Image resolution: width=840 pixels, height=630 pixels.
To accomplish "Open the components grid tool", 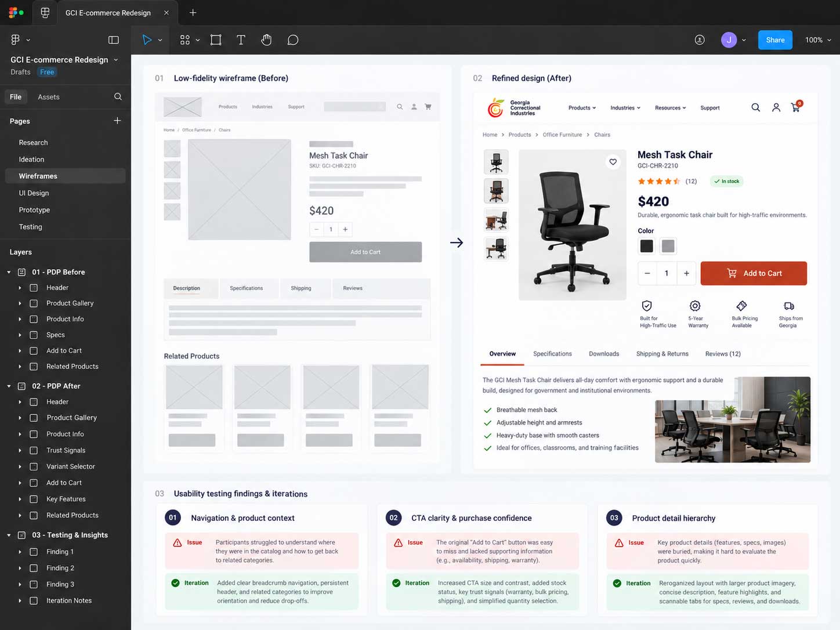I will click(184, 40).
